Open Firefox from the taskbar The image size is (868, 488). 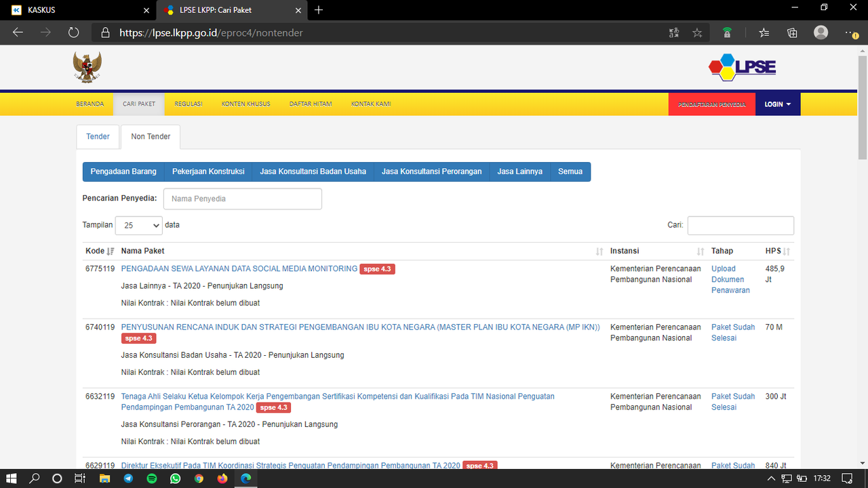222,479
